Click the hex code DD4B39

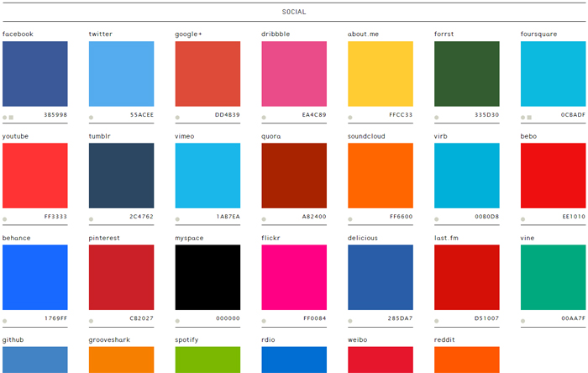pos(228,115)
